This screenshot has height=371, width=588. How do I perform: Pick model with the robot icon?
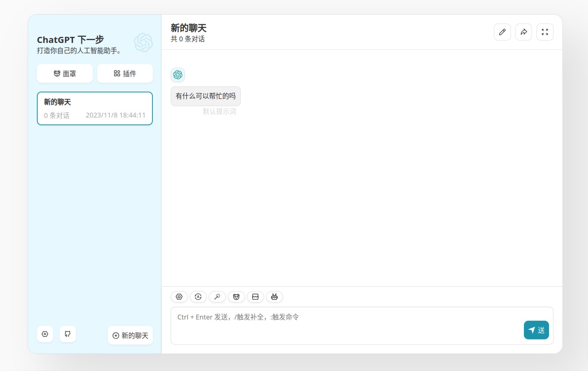point(275,297)
